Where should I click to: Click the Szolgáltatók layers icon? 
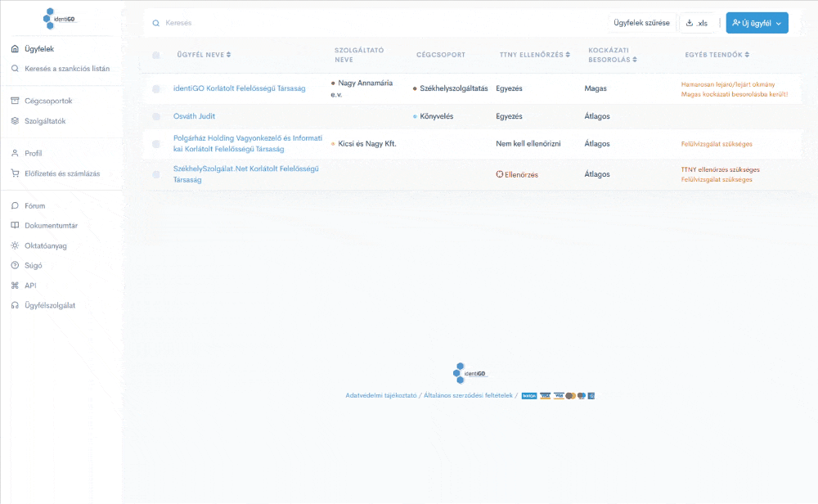15,121
